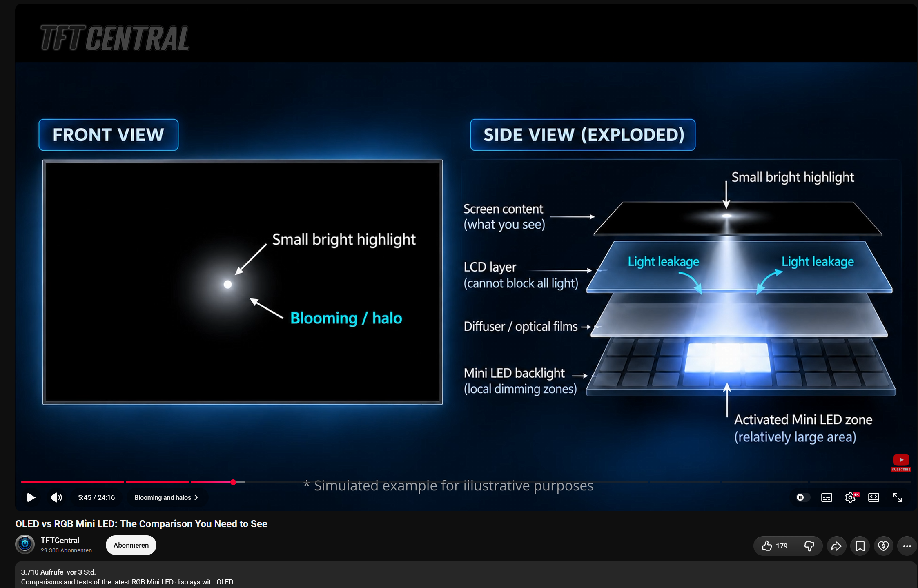Open the TFTCentral channel avatar
Viewport: 918px width, 588px height.
click(x=25, y=544)
